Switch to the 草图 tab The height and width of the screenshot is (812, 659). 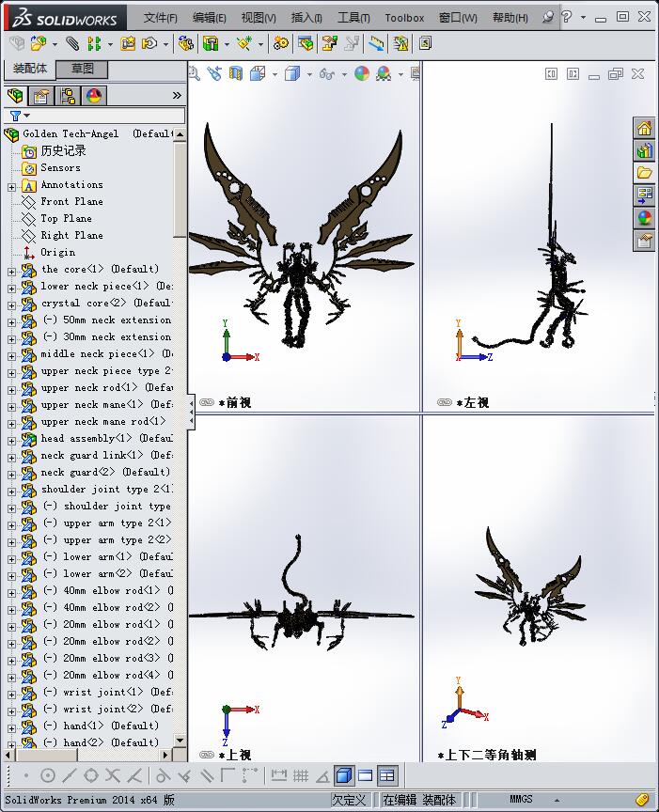82,69
